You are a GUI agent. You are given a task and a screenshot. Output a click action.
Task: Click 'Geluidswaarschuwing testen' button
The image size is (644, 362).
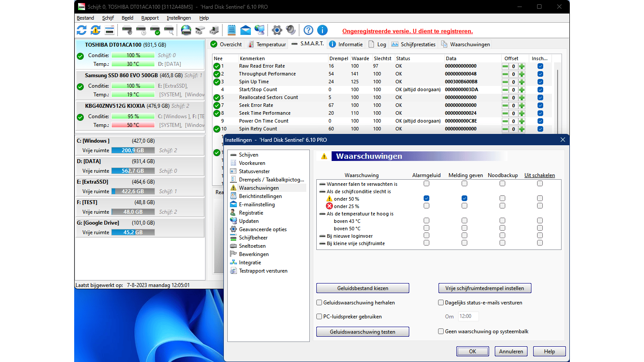point(363,332)
